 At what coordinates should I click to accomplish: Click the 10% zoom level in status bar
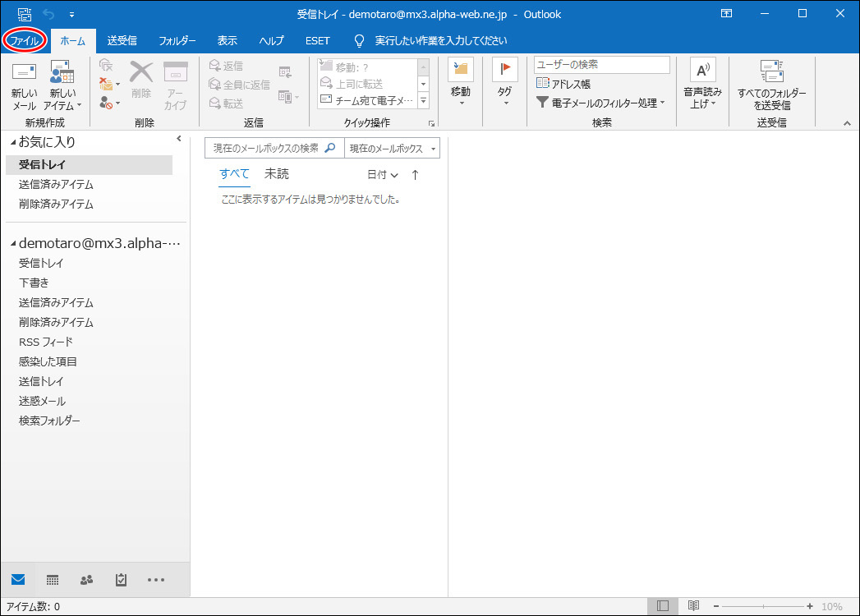pyautogui.click(x=831, y=606)
